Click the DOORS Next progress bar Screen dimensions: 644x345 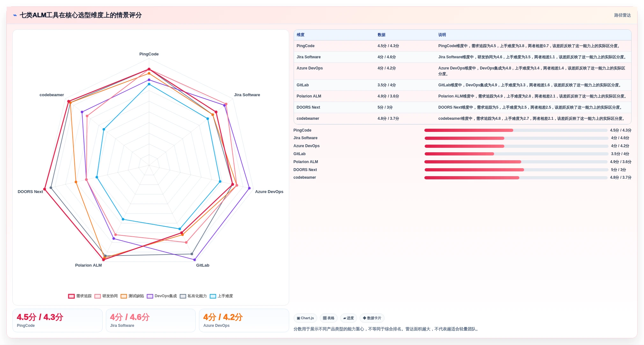click(x=516, y=170)
